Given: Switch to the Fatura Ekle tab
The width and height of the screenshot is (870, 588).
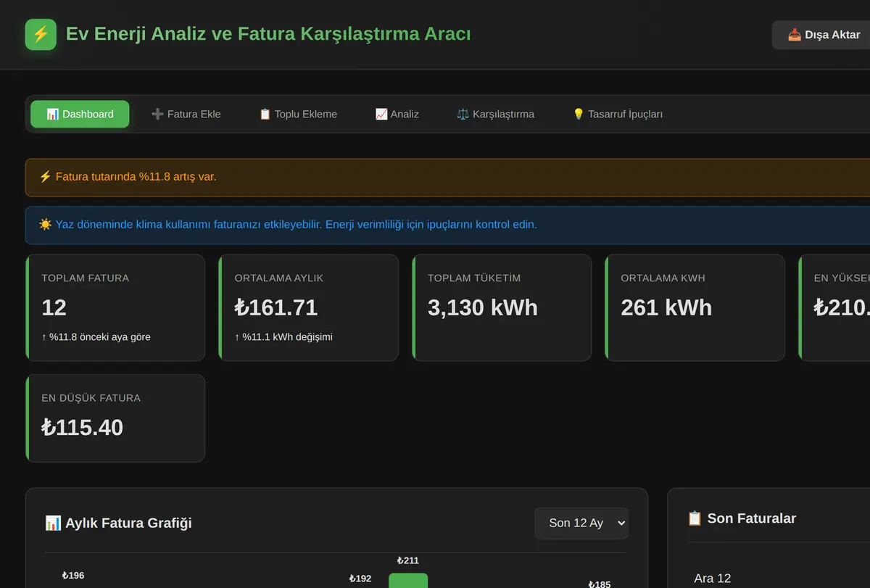Looking at the screenshot, I should 186,114.
